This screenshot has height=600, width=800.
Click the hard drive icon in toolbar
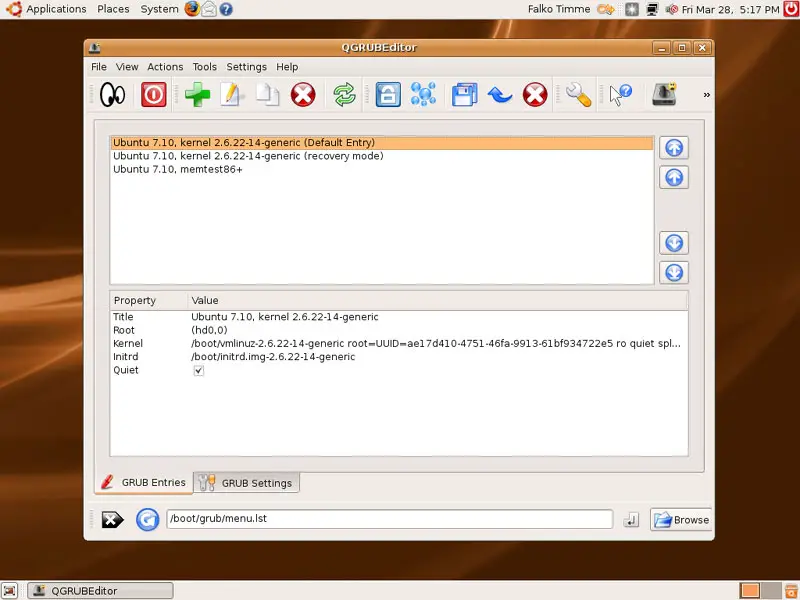pyautogui.click(x=664, y=95)
